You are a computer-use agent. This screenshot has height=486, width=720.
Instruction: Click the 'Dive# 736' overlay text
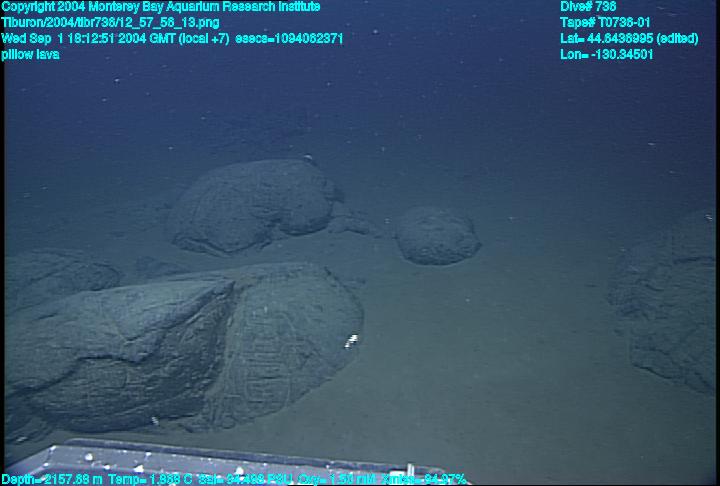point(588,7)
